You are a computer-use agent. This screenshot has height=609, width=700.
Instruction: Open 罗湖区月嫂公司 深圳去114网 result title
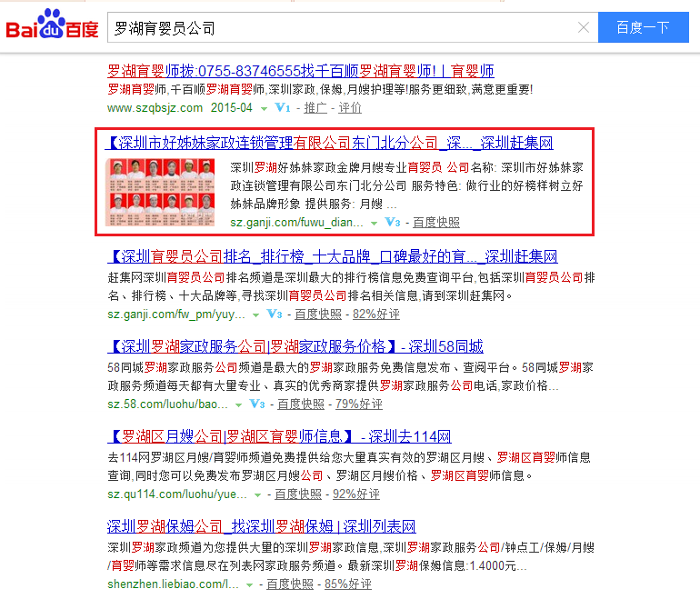coord(279,436)
